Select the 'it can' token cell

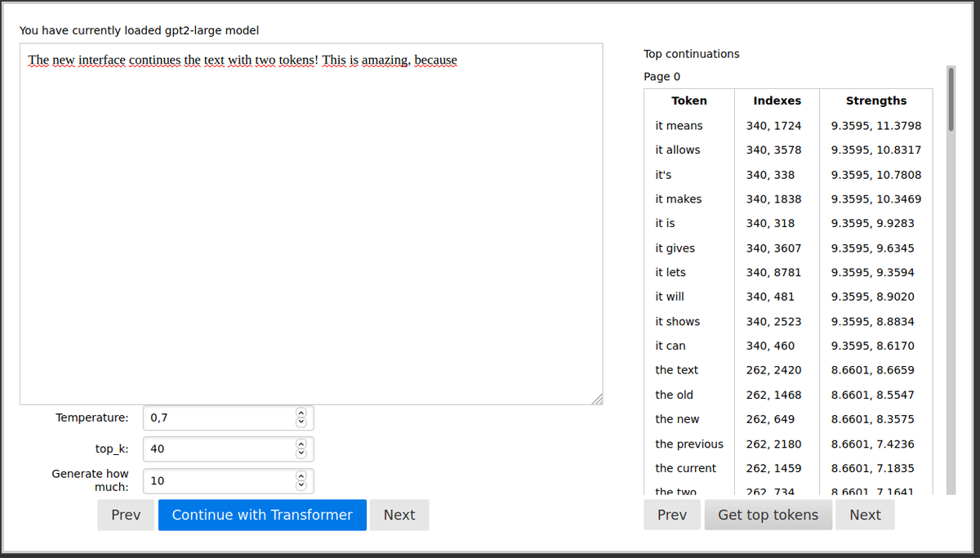point(689,346)
